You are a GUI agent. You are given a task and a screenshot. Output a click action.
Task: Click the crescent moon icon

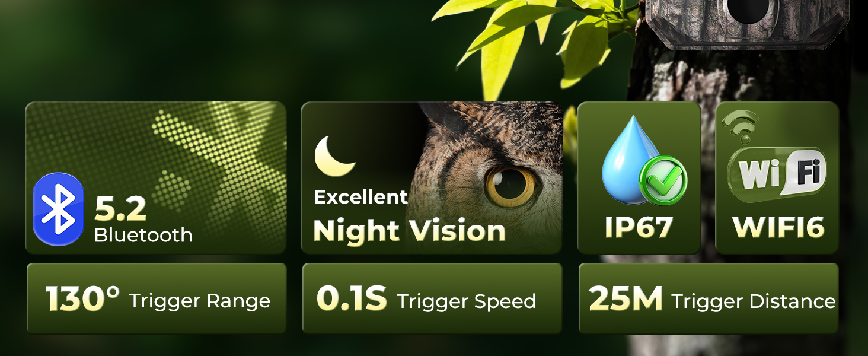click(x=334, y=157)
